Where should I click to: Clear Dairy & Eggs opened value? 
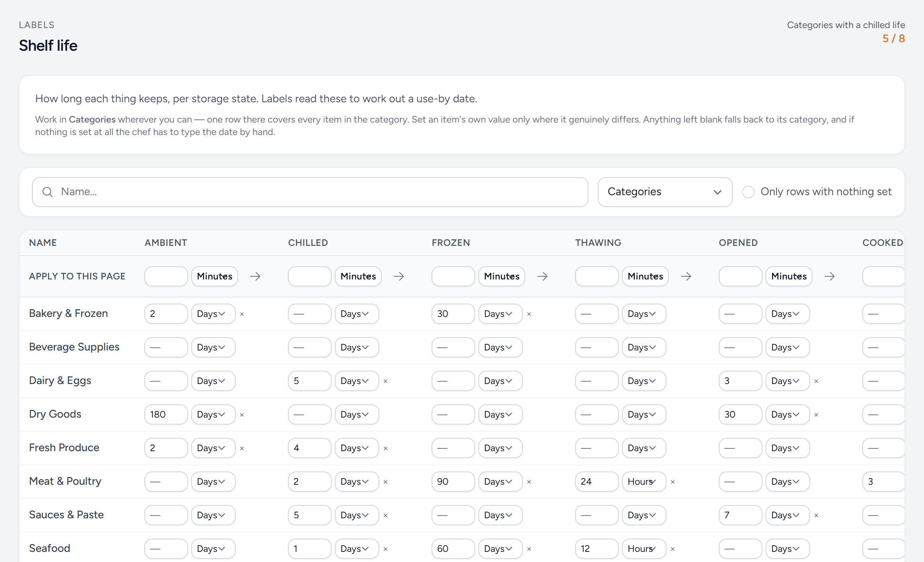[816, 381]
